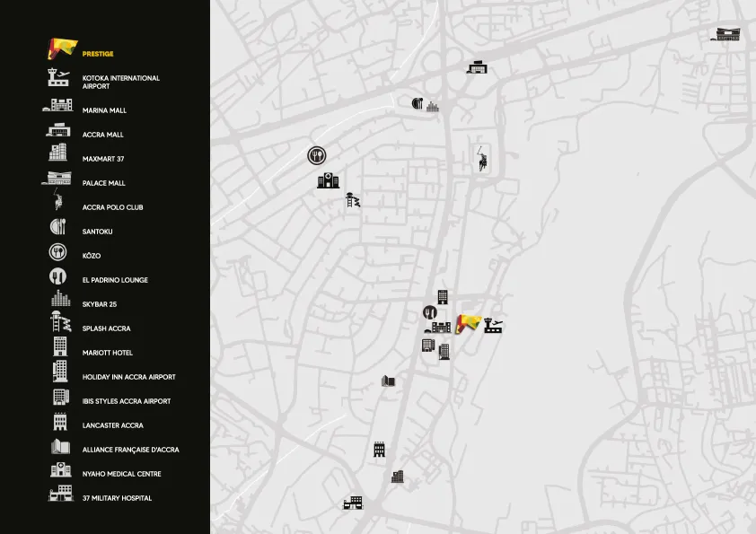Click the "PALACE MALL" legend label
Viewport: 756px width, 534px height.
[x=103, y=183]
